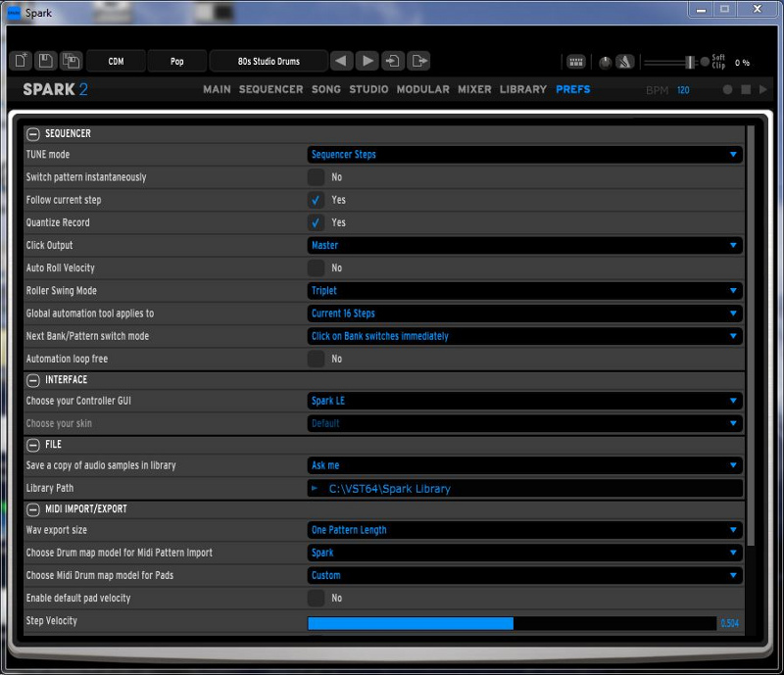Click the Save As double-floppy icon
The height and width of the screenshot is (675, 784).
click(71, 61)
